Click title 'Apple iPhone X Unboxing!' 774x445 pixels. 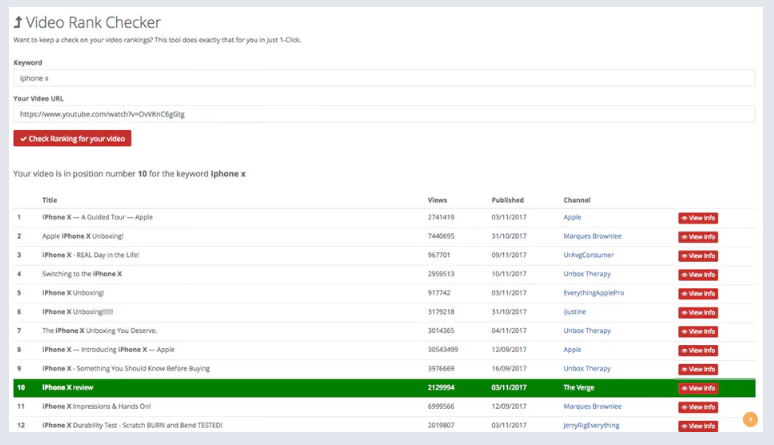(82, 236)
